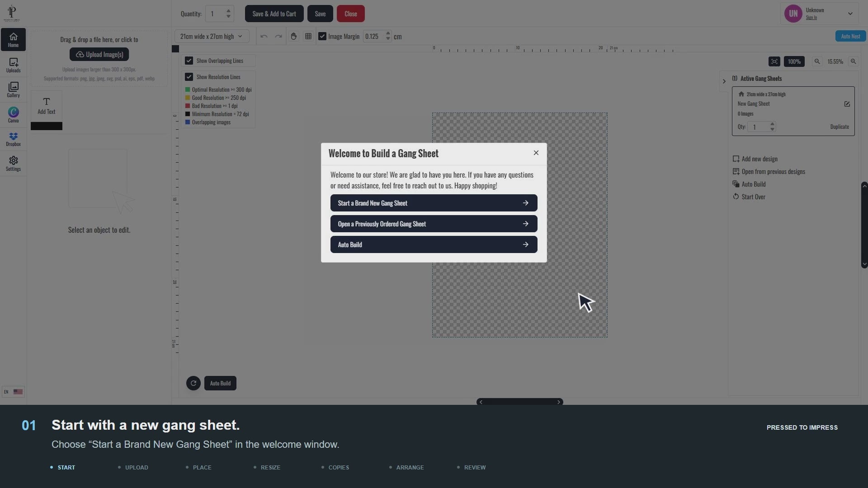Toggle the Image Margin checkbox

coord(322,36)
